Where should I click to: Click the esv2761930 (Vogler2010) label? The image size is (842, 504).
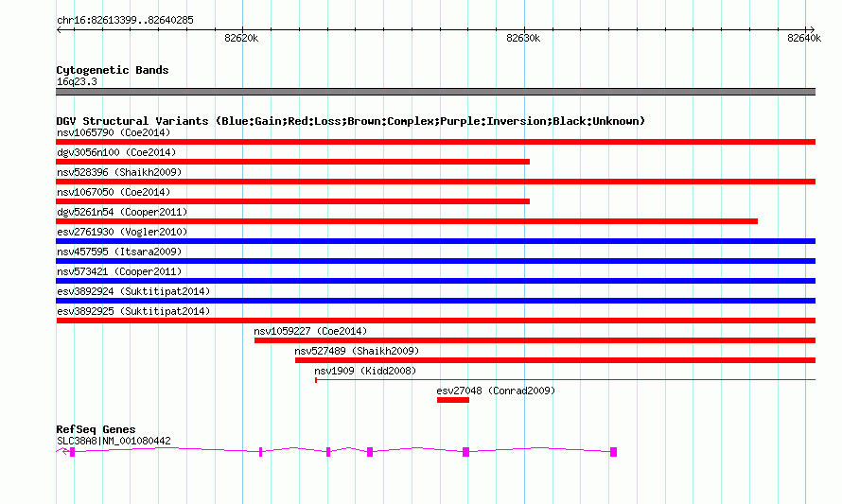click(x=122, y=232)
